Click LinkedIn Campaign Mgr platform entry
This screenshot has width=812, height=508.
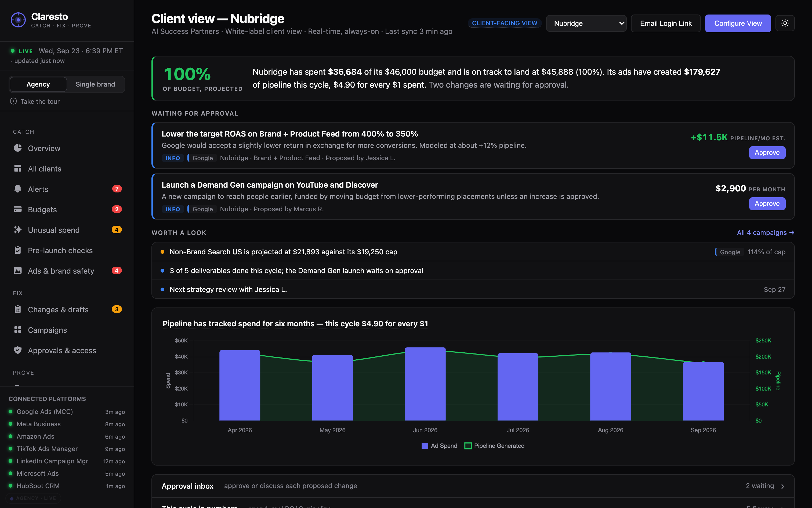[67, 461]
